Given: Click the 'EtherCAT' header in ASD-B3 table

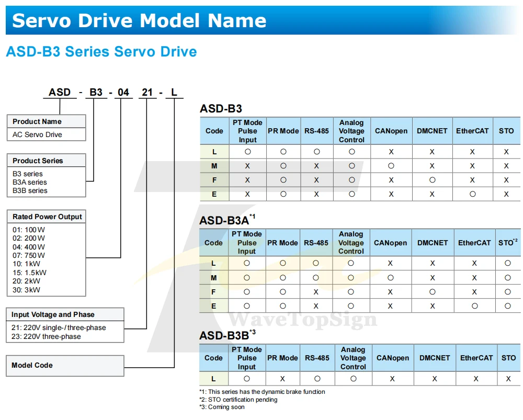Looking at the screenshot, I should point(472,131).
